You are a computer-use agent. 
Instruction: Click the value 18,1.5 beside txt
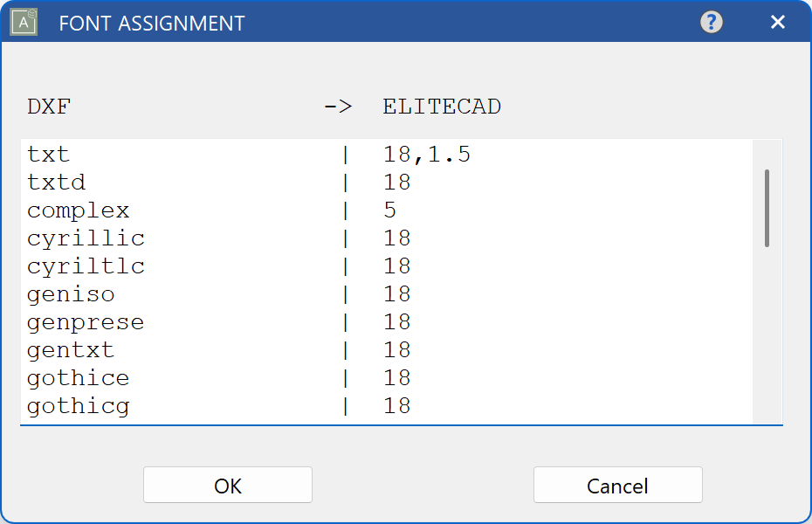click(x=429, y=154)
